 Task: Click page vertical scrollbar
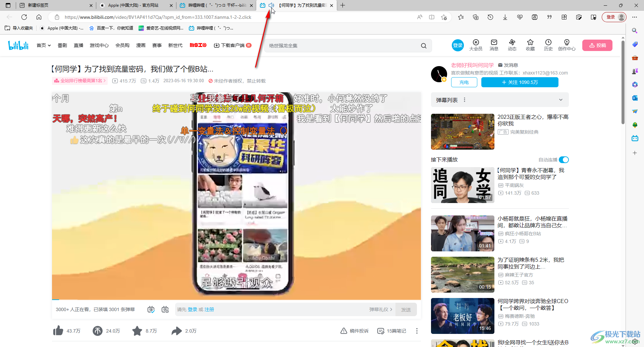pos(623,82)
